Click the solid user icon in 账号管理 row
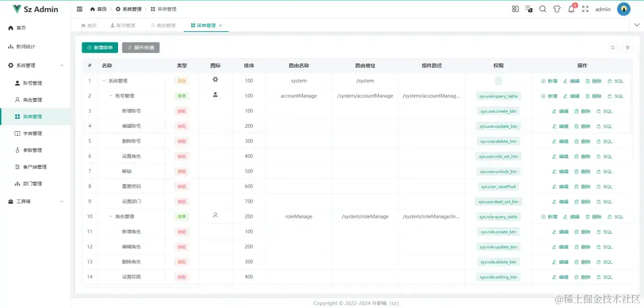This screenshot has height=308, width=644. [215, 94]
